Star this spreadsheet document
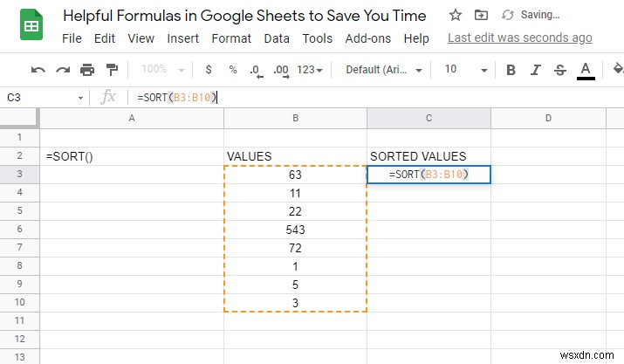Image resolution: width=624 pixels, height=364 pixels. pos(455,16)
